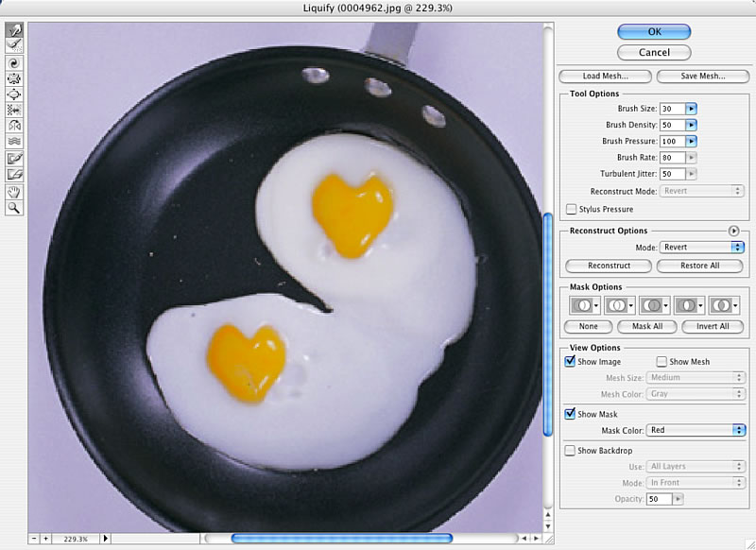Image resolution: width=756 pixels, height=550 pixels.
Task: Click the None mask button
Action: click(588, 326)
